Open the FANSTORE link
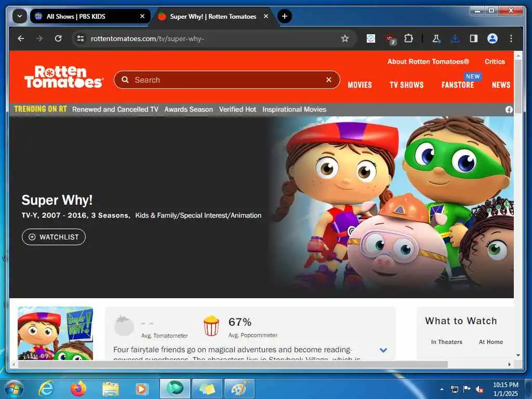The image size is (532, 399). (457, 85)
